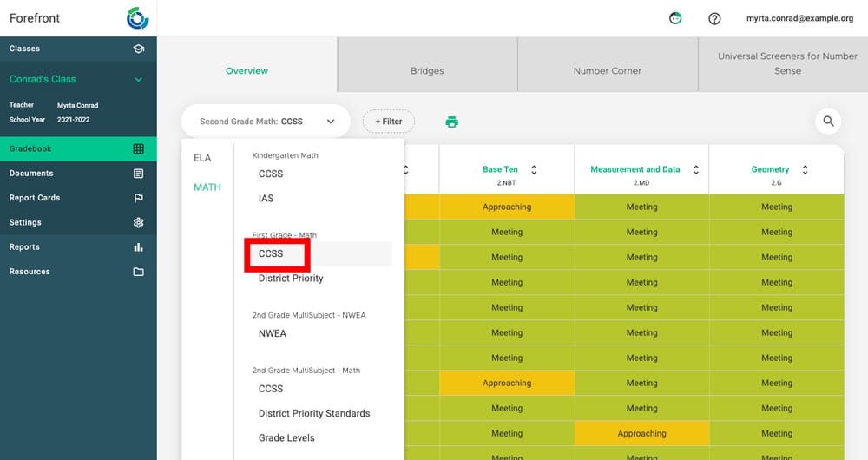Click Geometry column header

pos(770,169)
